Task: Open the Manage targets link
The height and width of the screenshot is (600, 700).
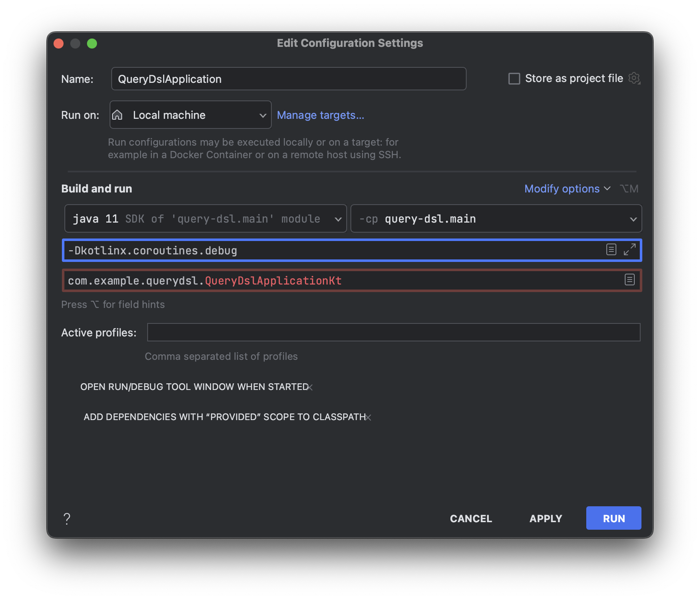Action: coord(320,115)
